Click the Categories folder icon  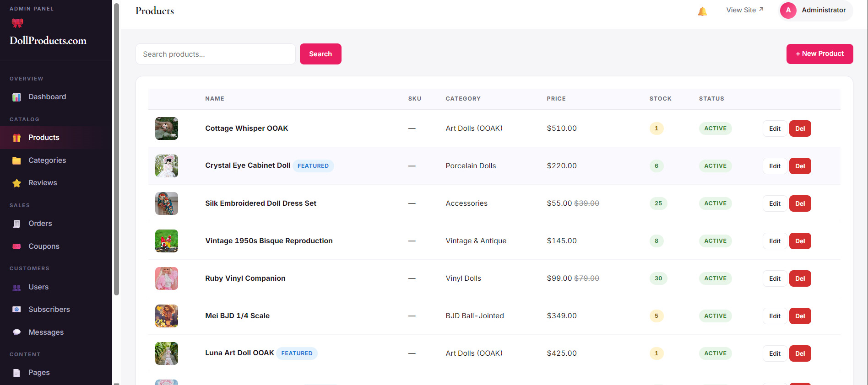pos(16,160)
